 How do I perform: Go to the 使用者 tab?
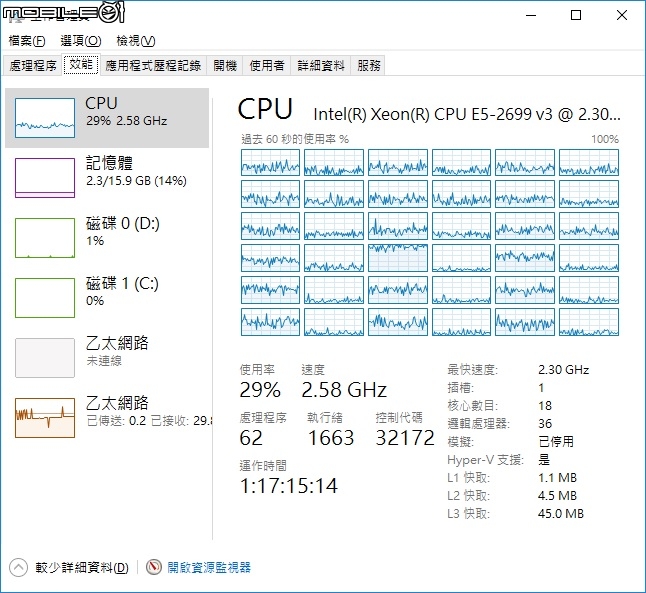(267, 66)
